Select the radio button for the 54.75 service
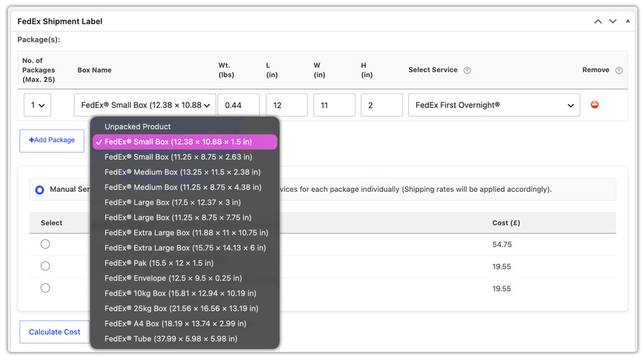Viewport: 644px width, 358px height. click(x=45, y=244)
